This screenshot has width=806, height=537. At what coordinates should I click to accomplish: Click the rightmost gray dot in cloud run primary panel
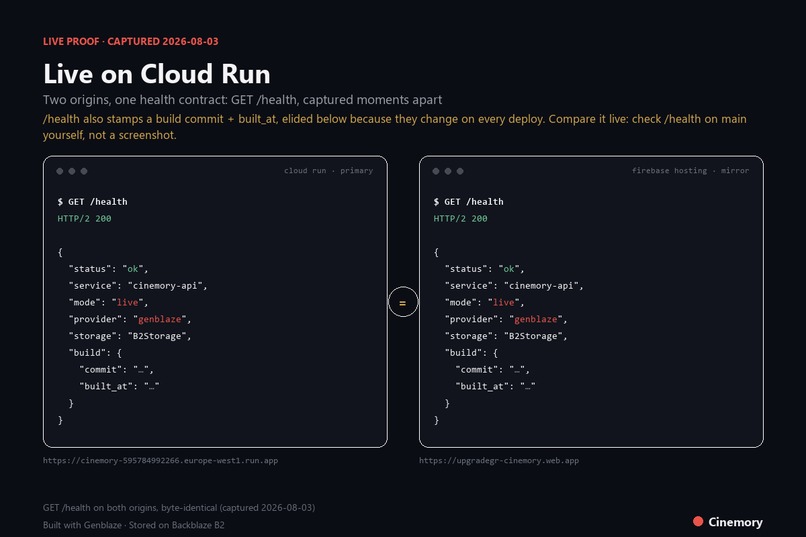click(x=84, y=171)
